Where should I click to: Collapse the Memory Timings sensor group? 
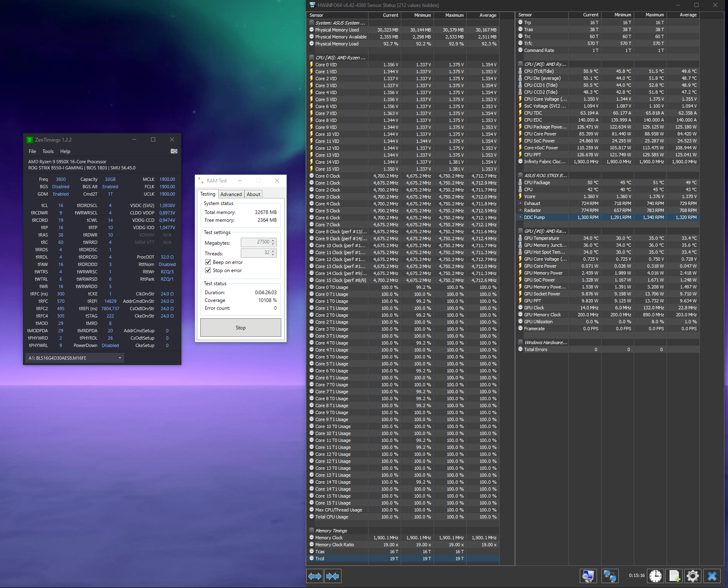(x=312, y=531)
